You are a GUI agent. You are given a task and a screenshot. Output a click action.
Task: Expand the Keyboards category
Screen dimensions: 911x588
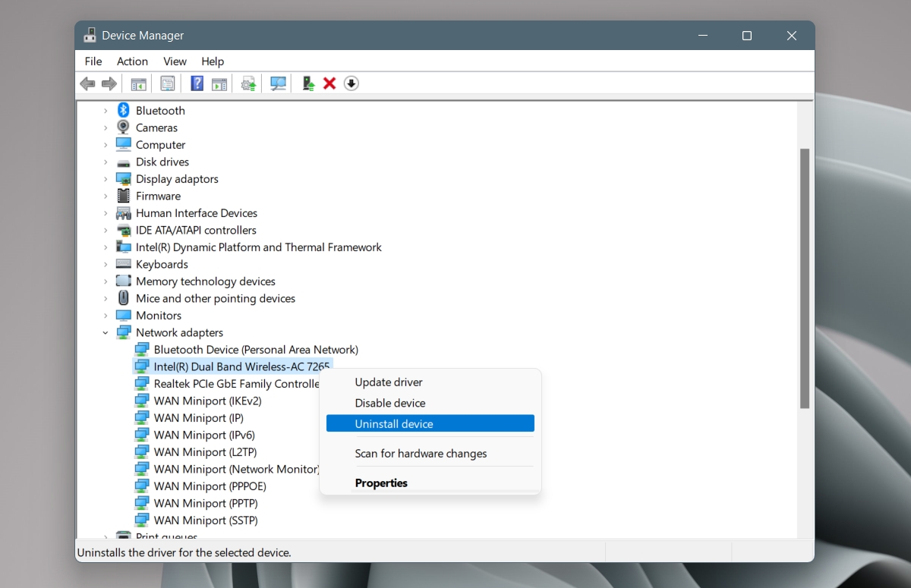pyautogui.click(x=106, y=264)
